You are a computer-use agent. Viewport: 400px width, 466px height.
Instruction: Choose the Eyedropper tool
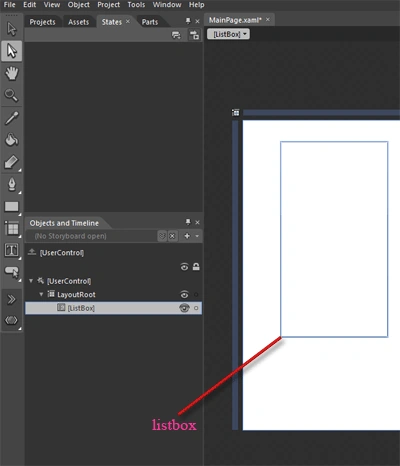(x=12, y=118)
